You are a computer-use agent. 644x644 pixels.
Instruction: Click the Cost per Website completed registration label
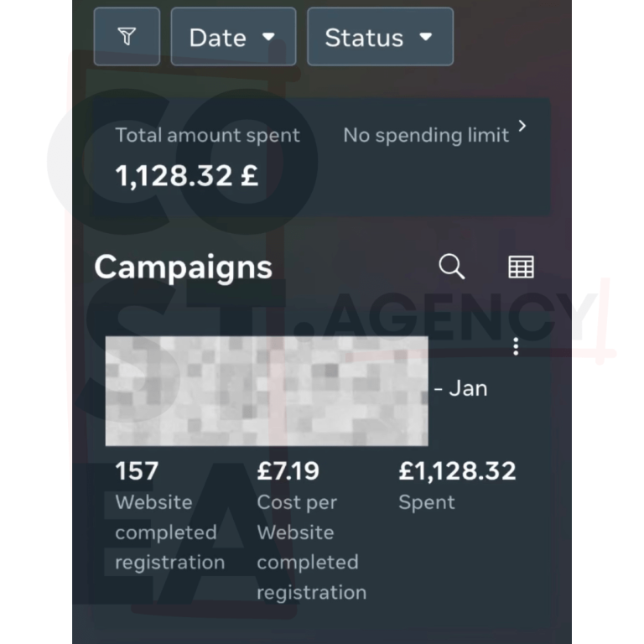(311, 547)
